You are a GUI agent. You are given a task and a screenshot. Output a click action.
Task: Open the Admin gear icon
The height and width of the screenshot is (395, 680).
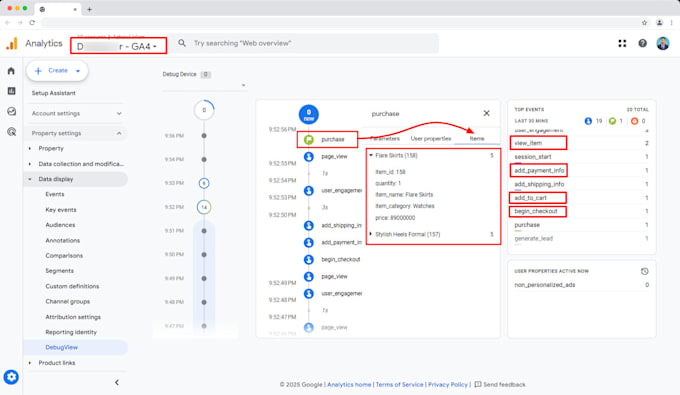(x=11, y=377)
